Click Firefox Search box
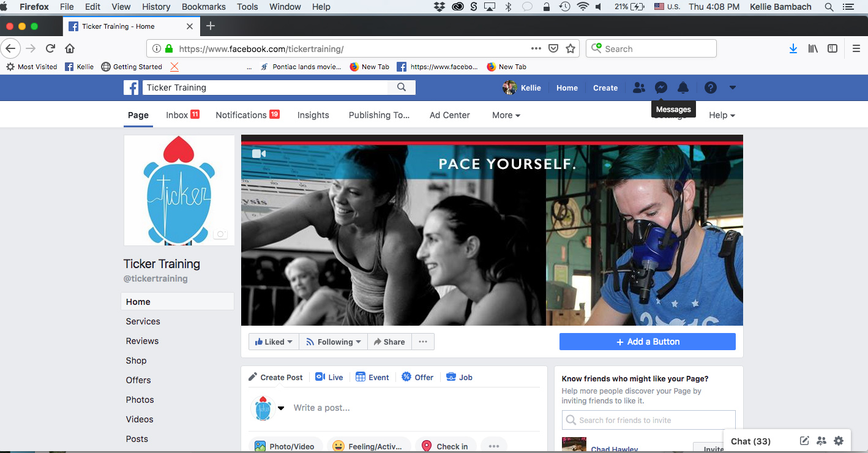The width and height of the screenshot is (868, 453). pos(651,48)
